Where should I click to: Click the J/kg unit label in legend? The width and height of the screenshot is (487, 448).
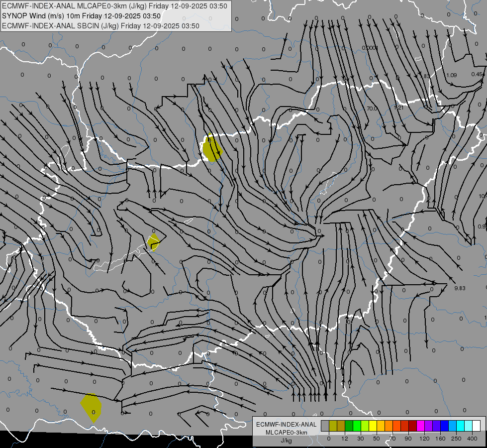pos(287,441)
